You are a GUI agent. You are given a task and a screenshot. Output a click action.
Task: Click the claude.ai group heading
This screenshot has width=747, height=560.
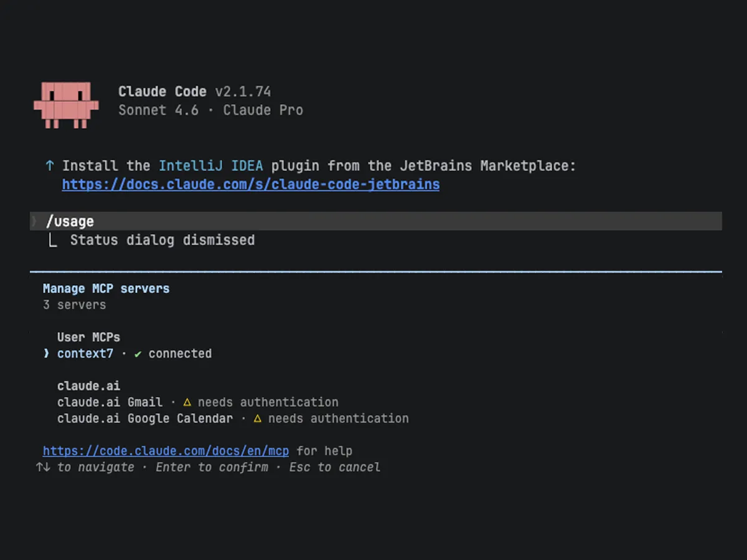pyautogui.click(x=88, y=386)
